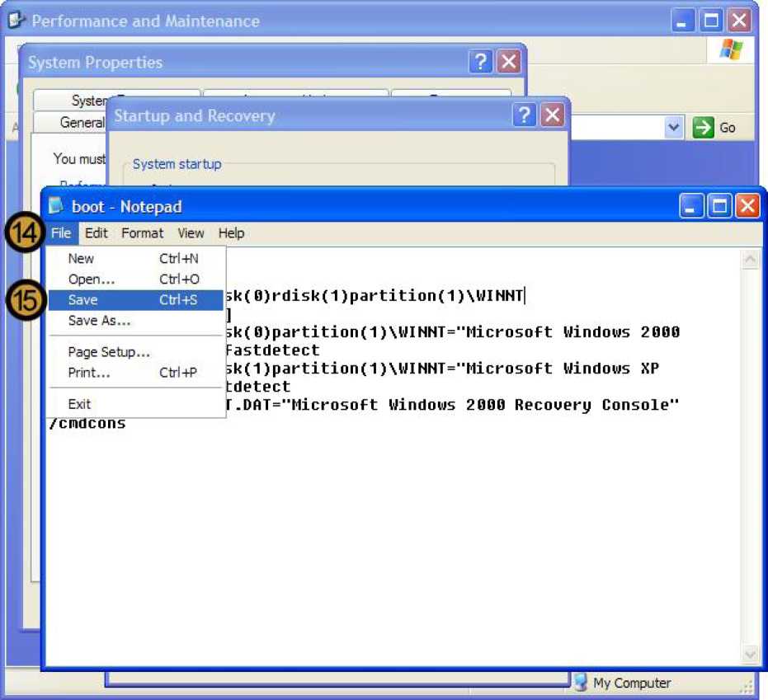Image resolution: width=768 pixels, height=700 pixels.
Task: Click the line containing "Microsoft Windows 2000 Recovery Console"
Action: (452, 406)
